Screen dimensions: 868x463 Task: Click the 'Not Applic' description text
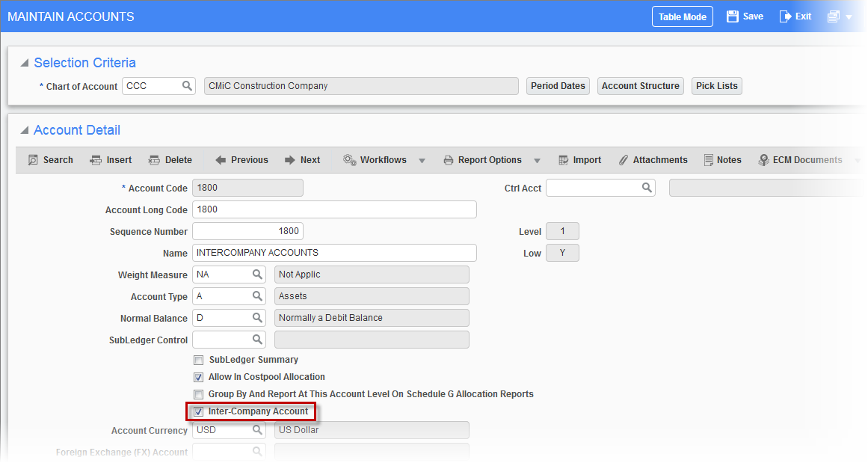[x=300, y=275]
